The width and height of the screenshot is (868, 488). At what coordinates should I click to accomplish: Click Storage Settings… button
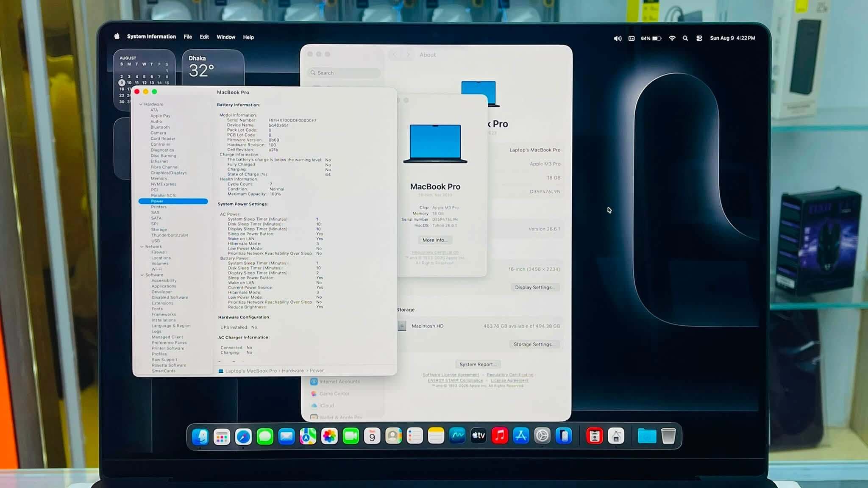coord(534,344)
